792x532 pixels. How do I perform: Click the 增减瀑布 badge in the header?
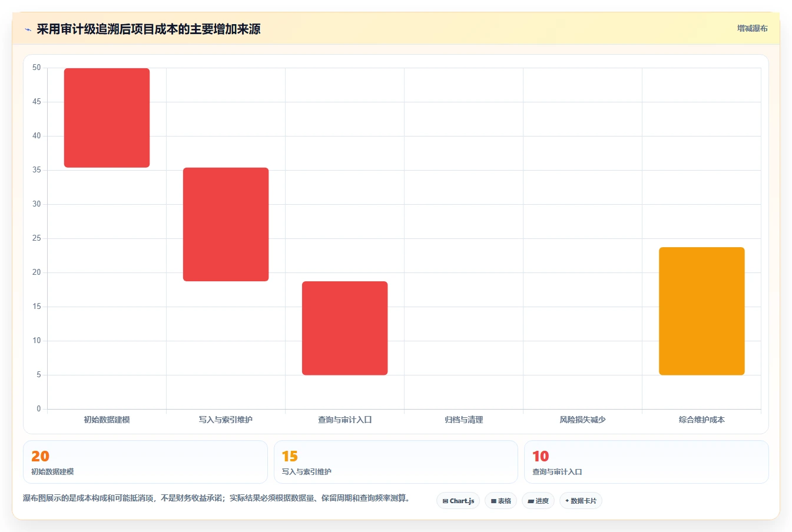coord(752,28)
